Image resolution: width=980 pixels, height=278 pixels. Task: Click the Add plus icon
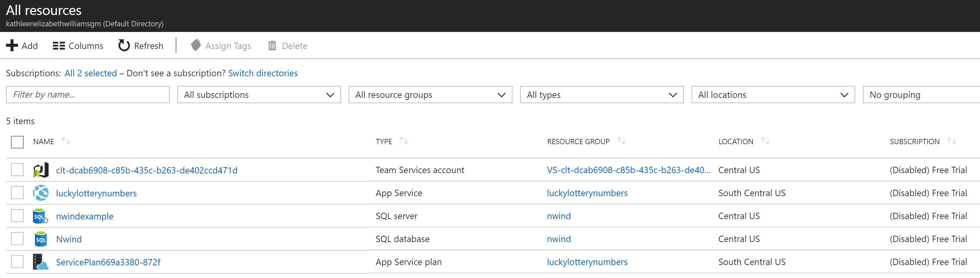[x=12, y=45]
